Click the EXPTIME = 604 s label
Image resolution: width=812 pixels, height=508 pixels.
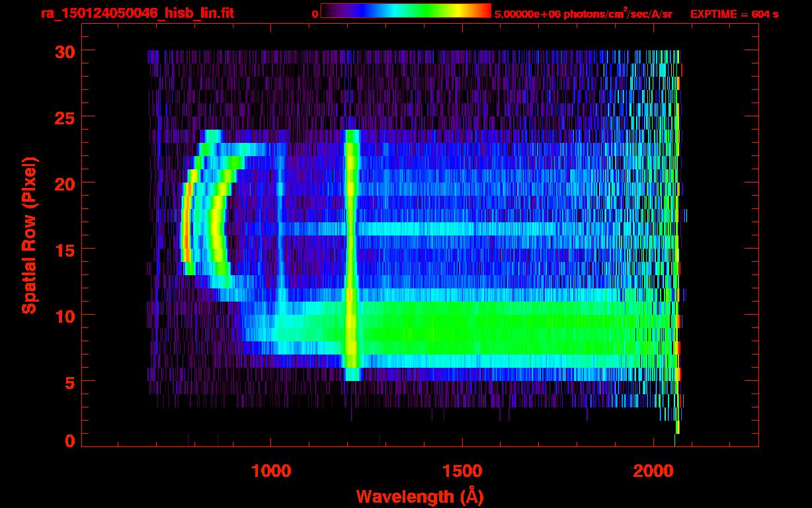(x=734, y=14)
